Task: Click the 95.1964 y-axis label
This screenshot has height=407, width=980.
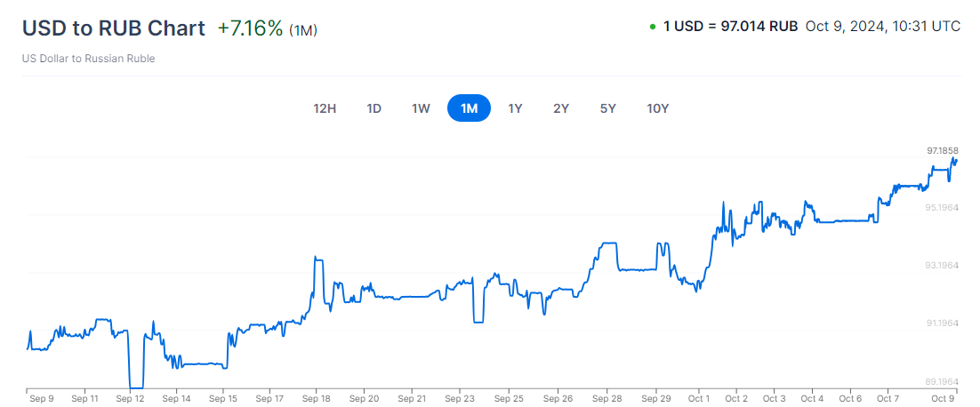Action: (942, 208)
